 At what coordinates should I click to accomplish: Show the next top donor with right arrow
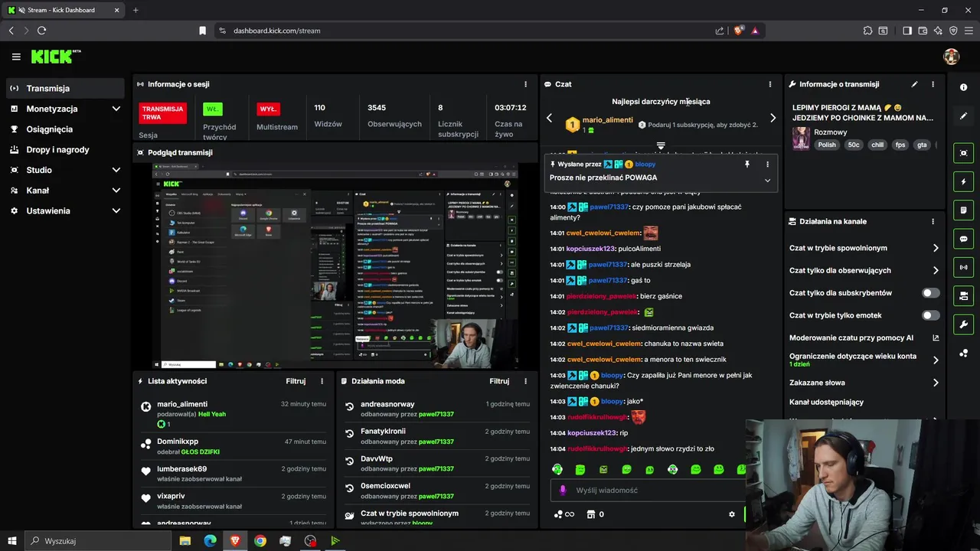coord(773,118)
